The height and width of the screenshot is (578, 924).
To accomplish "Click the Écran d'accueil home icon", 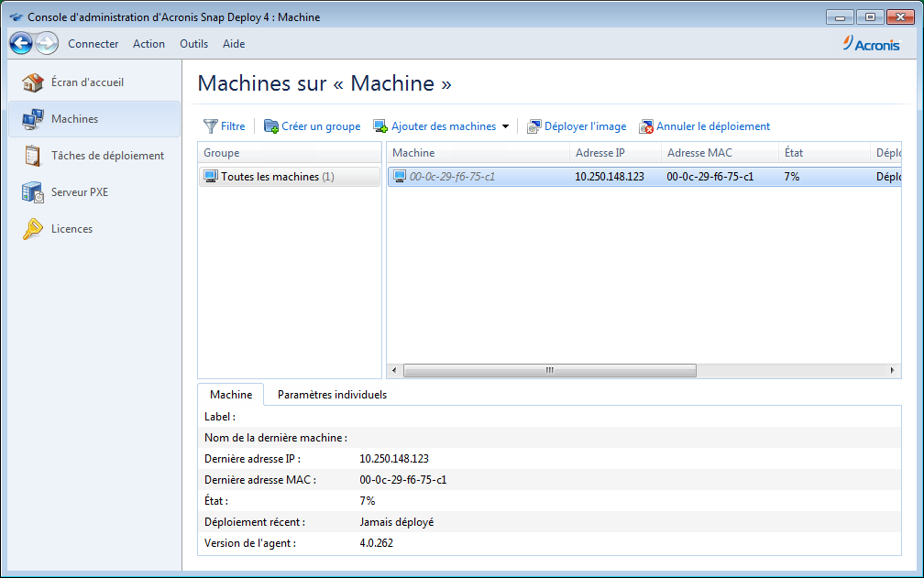I will tap(33, 82).
